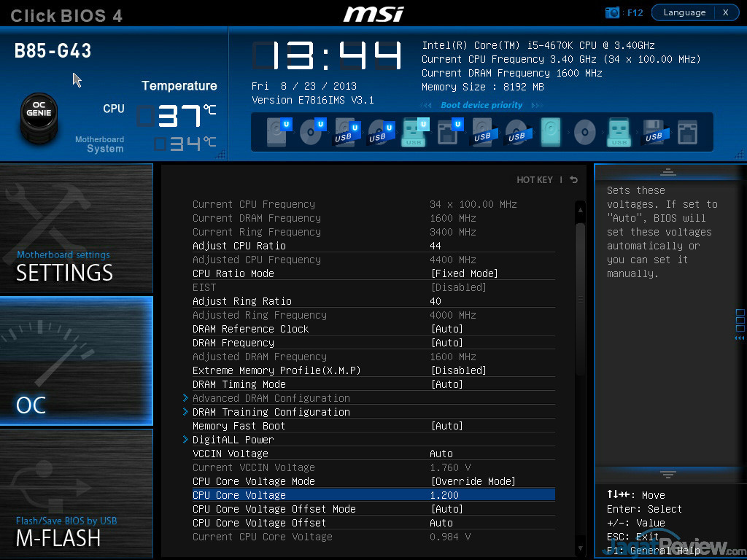Image resolution: width=747 pixels, height=560 pixels.
Task: Open CPU Core Voltage Mode Override option
Action: point(473,481)
